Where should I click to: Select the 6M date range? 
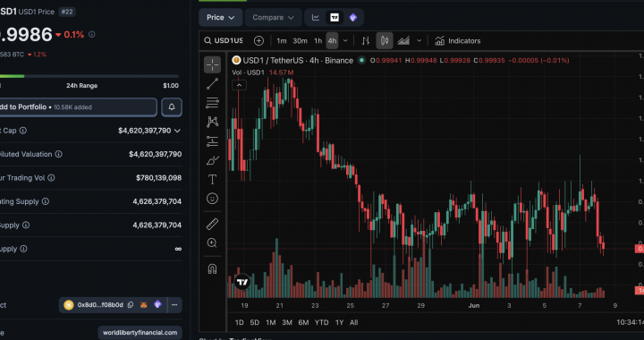tap(303, 322)
